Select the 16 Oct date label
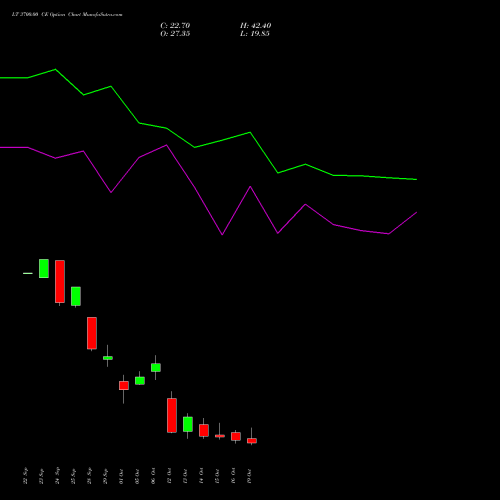 click(x=233, y=476)
